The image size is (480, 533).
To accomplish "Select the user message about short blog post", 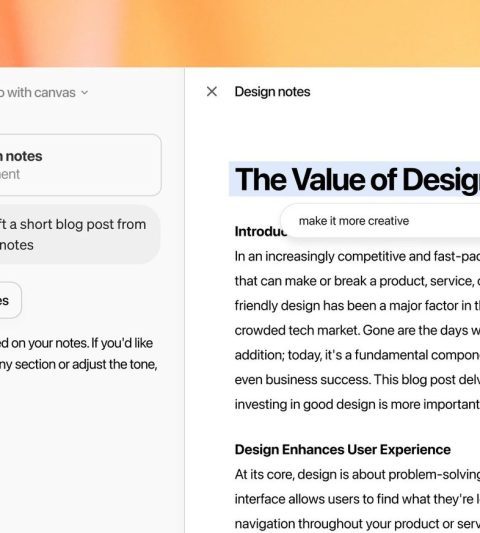I will click(x=80, y=234).
